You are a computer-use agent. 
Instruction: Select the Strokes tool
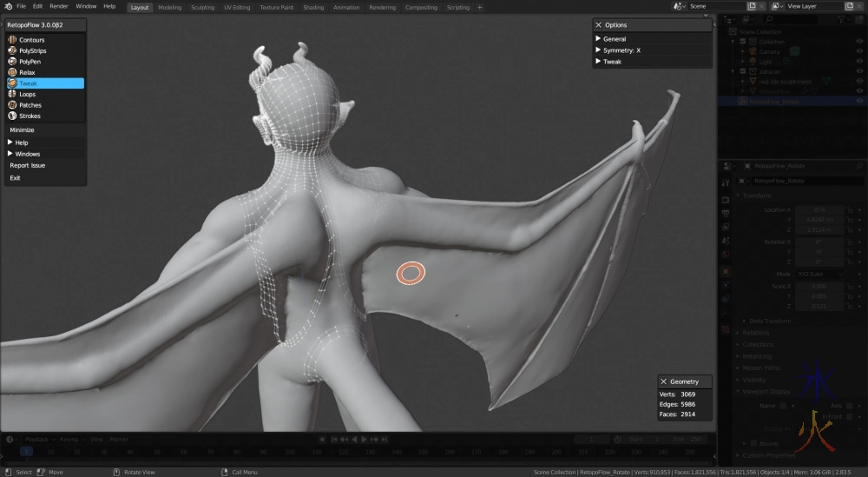[30, 116]
